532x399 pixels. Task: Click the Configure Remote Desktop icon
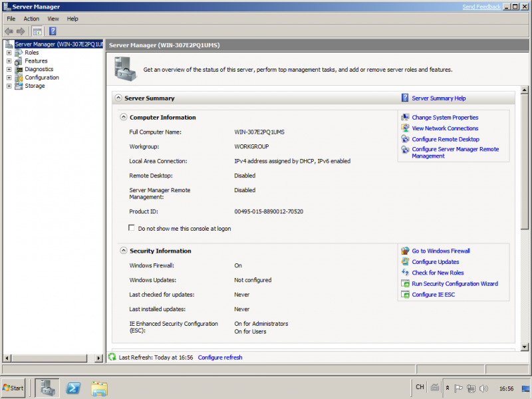coord(405,139)
